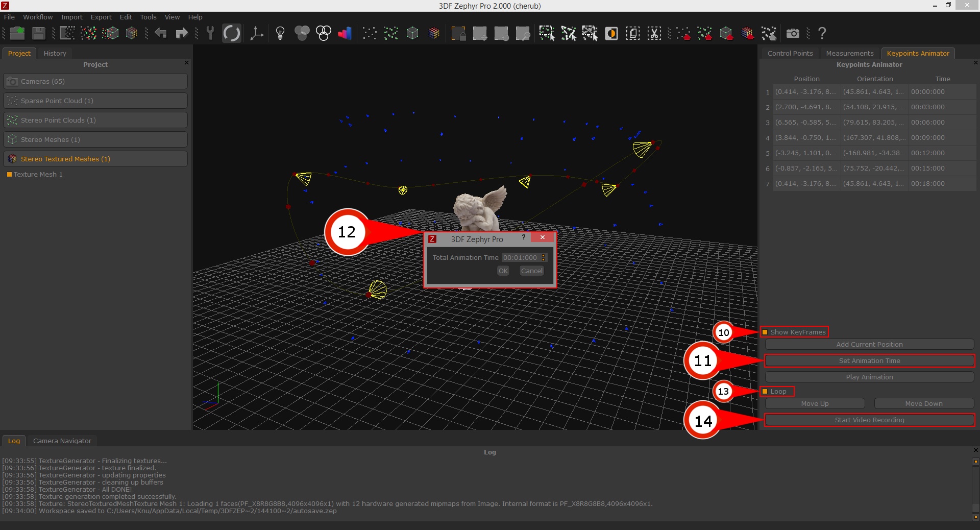Toggle the light bulb icon
This screenshot has width=980, height=530.
(x=280, y=34)
